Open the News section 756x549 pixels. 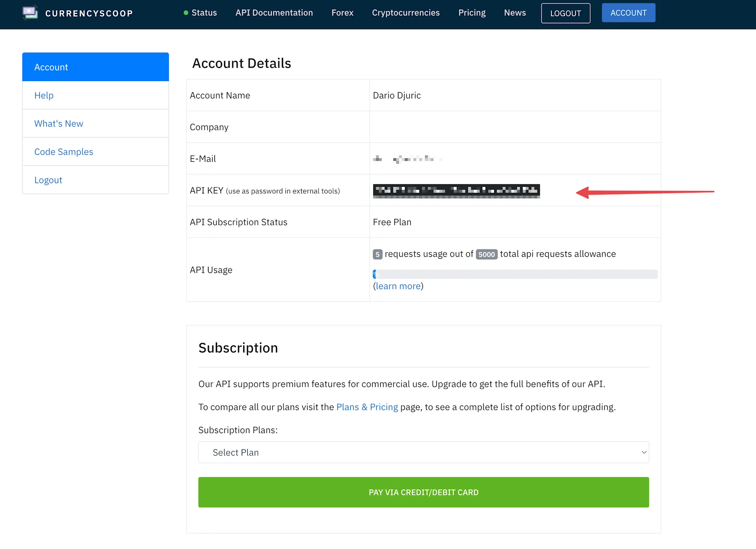pyautogui.click(x=515, y=13)
